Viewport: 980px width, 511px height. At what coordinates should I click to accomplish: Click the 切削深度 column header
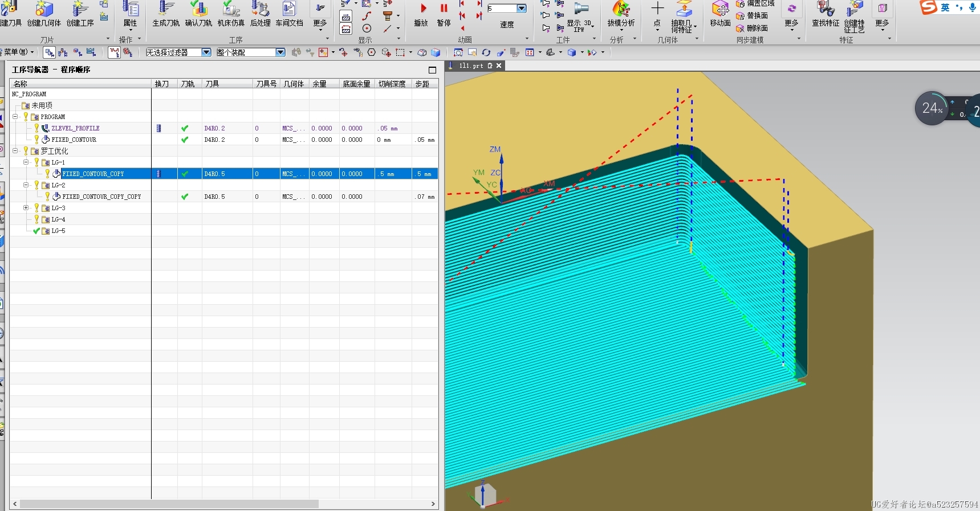pyautogui.click(x=392, y=84)
